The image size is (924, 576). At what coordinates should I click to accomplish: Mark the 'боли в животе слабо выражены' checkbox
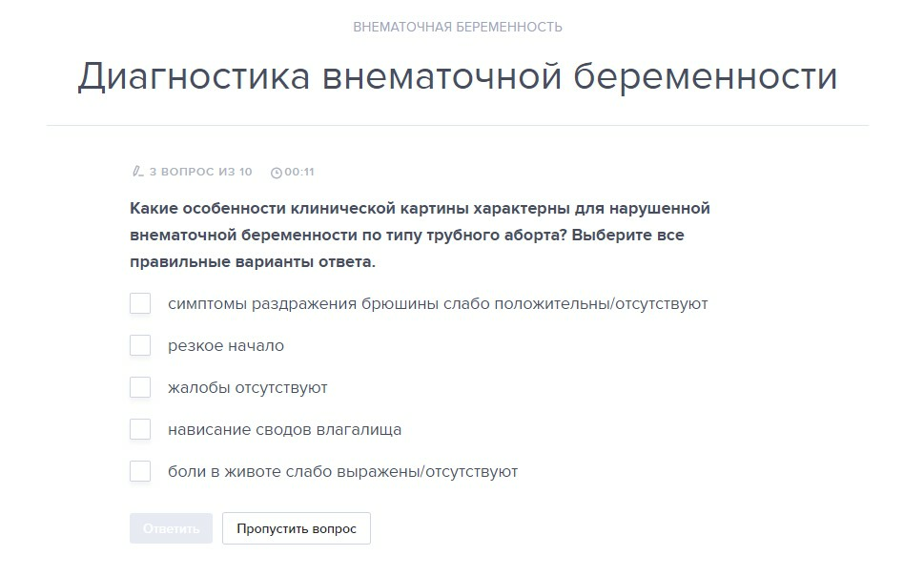140,471
